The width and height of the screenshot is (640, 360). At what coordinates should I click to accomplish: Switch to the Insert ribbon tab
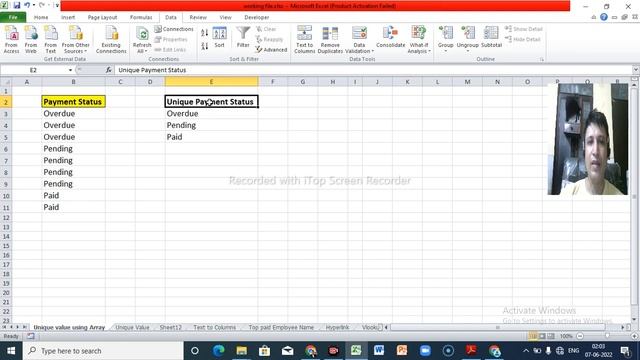tap(68, 18)
